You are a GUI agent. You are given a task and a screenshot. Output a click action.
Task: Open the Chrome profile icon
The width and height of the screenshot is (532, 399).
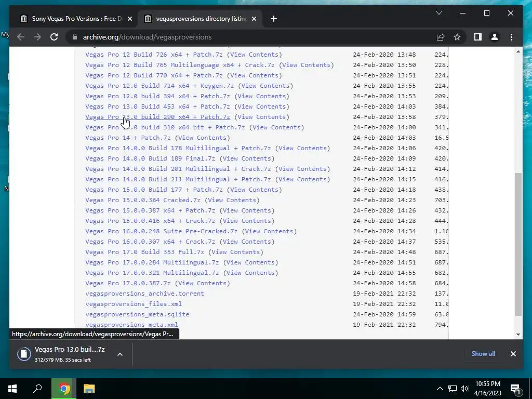[495, 37]
